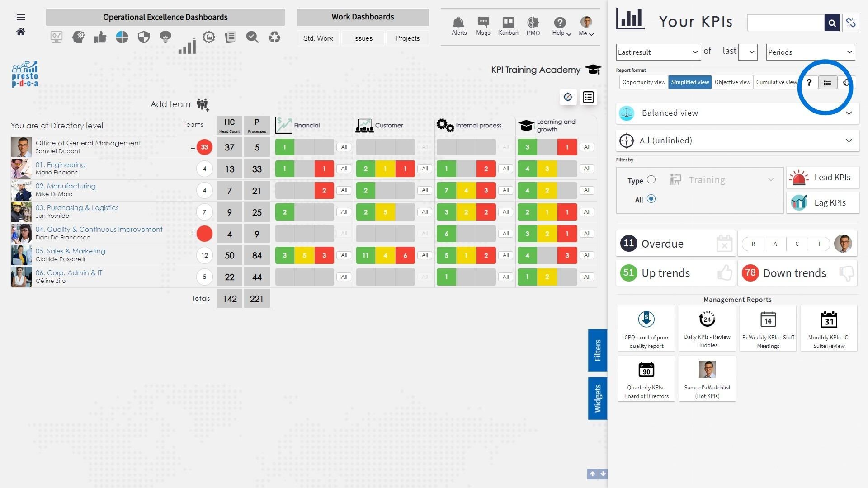Click the PMO icon
The height and width of the screenshot is (488, 868).
[x=533, y=23]
